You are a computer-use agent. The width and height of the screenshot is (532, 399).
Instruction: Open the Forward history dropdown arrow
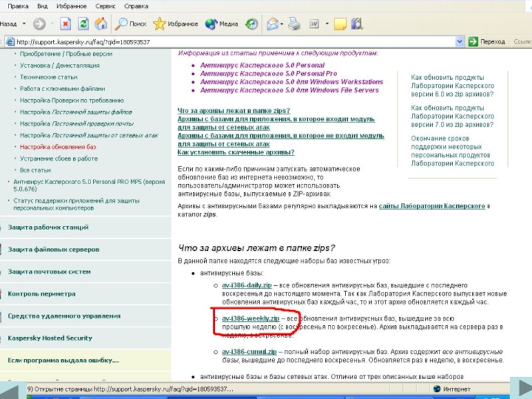pyautogui.click(x=52, y=24)
